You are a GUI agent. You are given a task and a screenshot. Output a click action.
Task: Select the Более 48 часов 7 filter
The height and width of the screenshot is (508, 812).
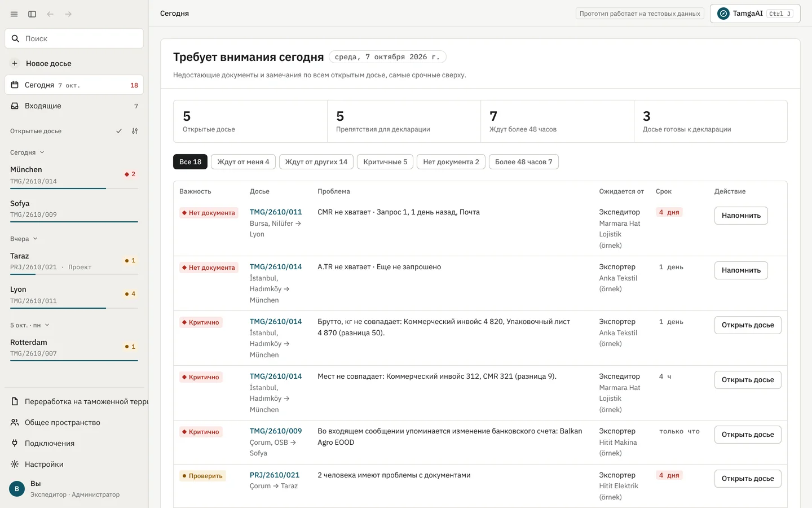tap(524, 162)
